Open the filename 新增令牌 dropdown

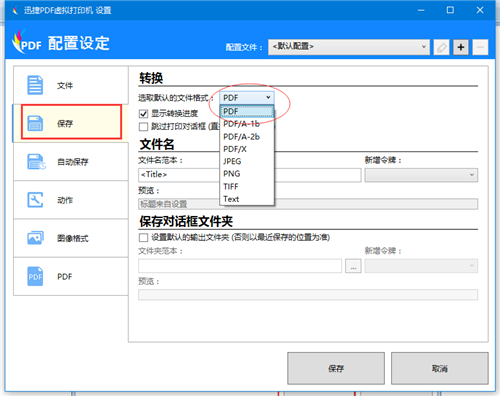421,175
